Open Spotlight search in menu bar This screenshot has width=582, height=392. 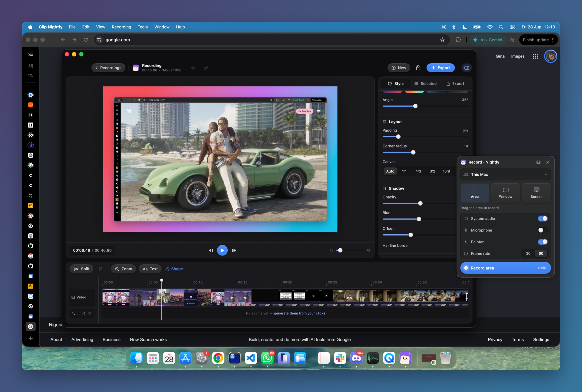(501, 27)
